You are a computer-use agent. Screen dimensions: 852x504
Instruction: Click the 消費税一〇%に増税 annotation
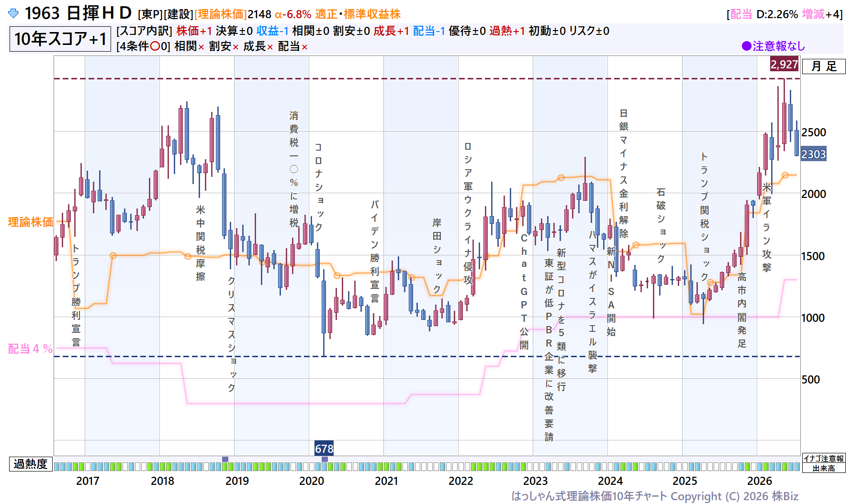[294, 169]
